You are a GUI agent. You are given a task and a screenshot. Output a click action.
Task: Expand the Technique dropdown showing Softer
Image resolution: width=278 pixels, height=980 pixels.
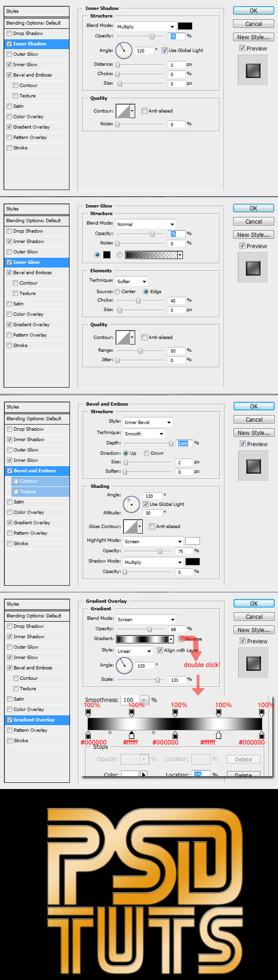point(132,281)
